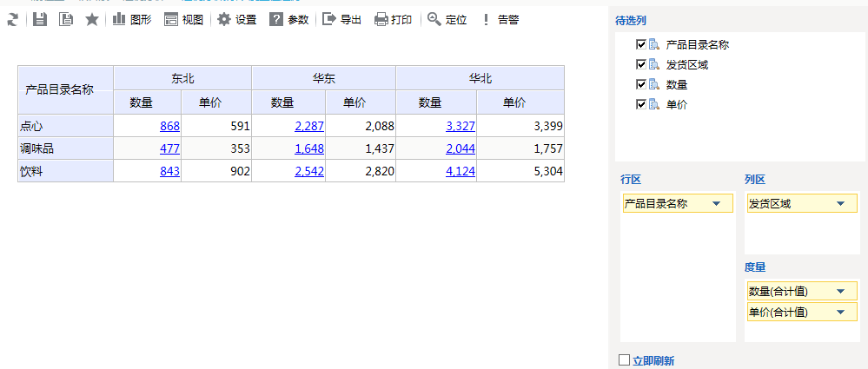Select the 2,088 price cell
This screenshot has width=868, height=369.
click(361, 126)
